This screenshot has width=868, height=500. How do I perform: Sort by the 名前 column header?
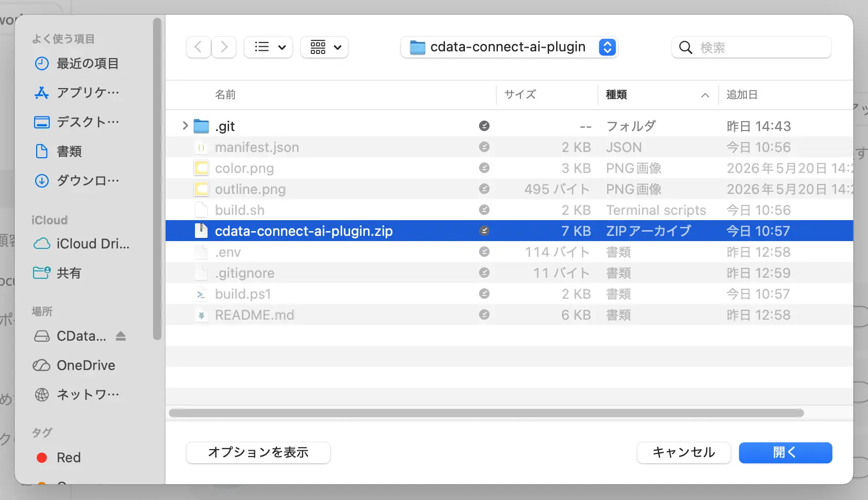coord(225,94)
